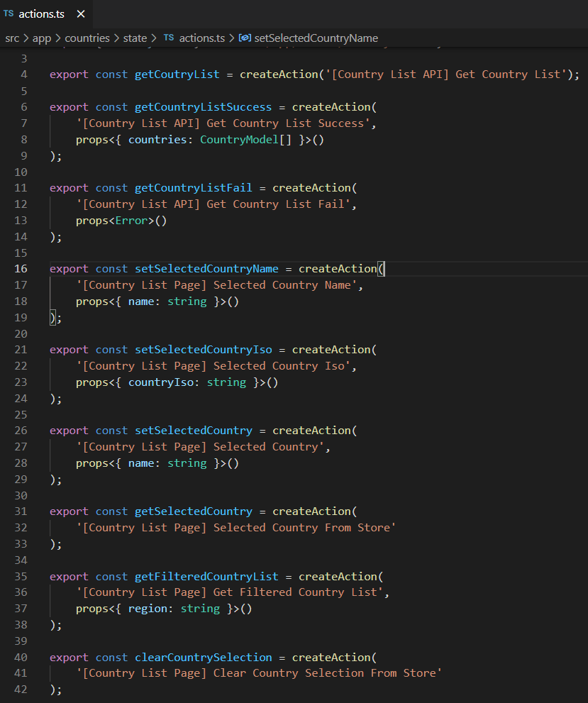Click the TS icon in the breadcrumb bar

coord(169,38)
